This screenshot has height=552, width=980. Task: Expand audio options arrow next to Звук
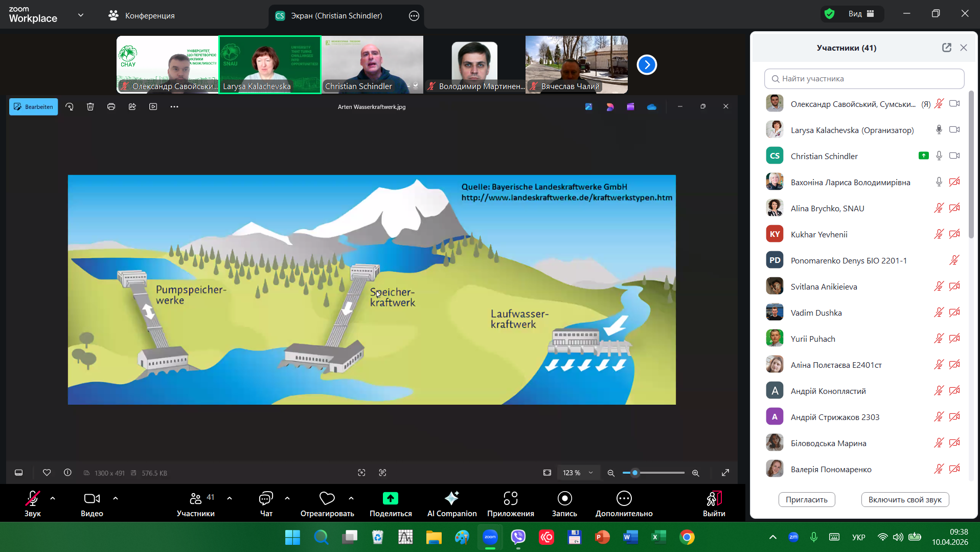point(53,498)
